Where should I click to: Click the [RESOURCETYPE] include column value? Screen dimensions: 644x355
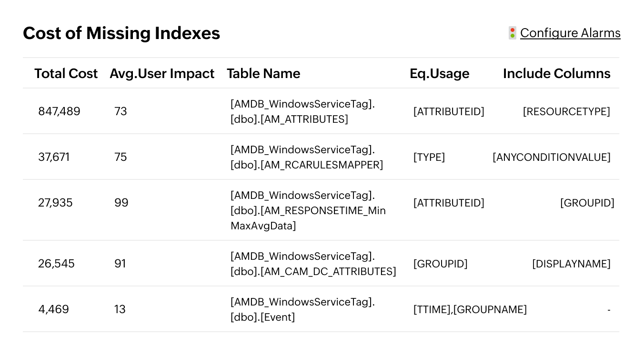pos(566,111)
